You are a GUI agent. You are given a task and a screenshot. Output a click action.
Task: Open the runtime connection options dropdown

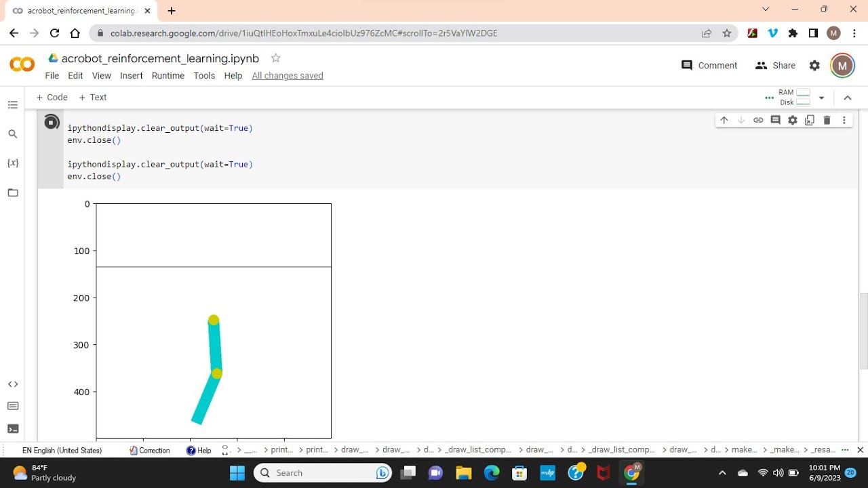tap(821, 98)
